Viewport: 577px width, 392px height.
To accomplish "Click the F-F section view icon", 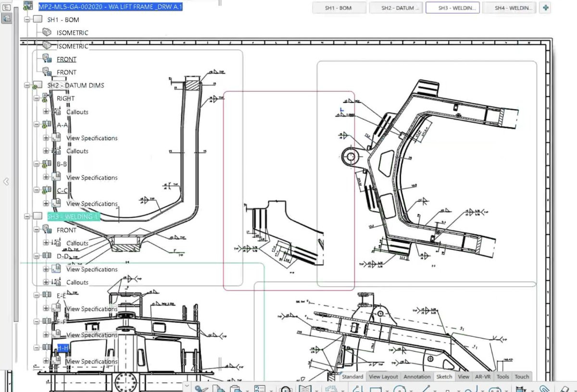I will point(47,321).
